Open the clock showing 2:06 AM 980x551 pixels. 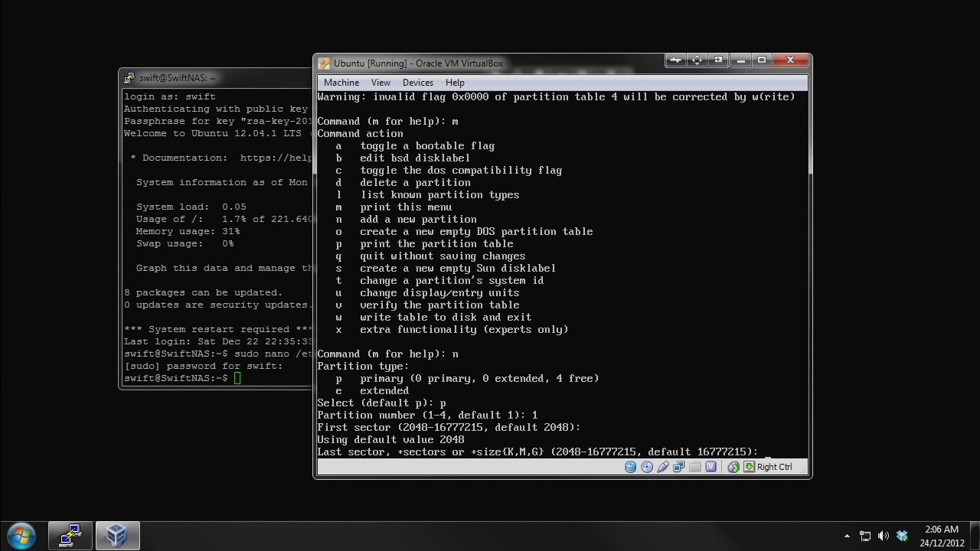942,536
